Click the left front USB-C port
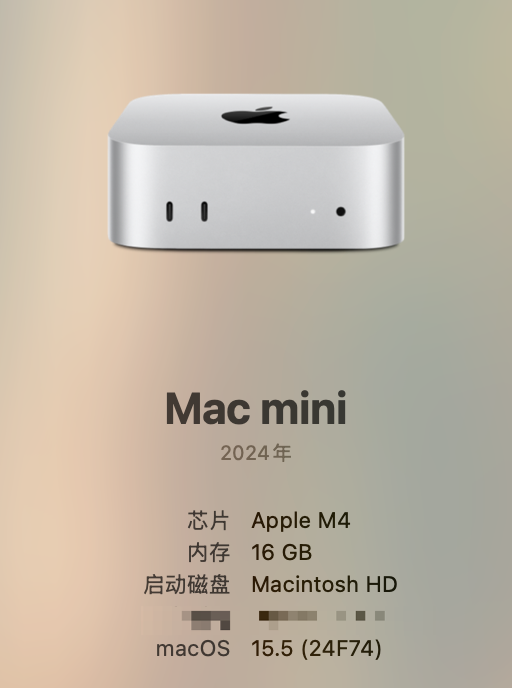 pyautogui.click(x=169, y=211)
